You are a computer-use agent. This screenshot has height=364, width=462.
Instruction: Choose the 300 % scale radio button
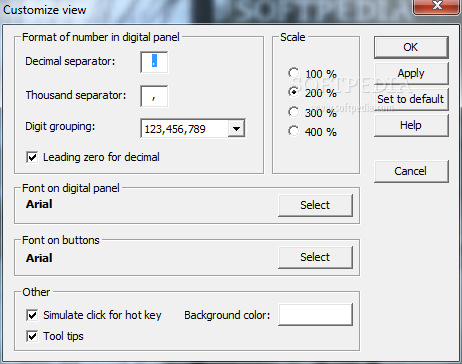294,112
